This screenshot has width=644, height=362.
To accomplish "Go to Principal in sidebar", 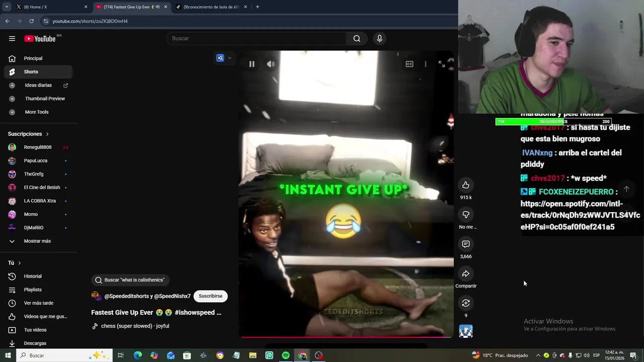I will [x=38, y=58].
